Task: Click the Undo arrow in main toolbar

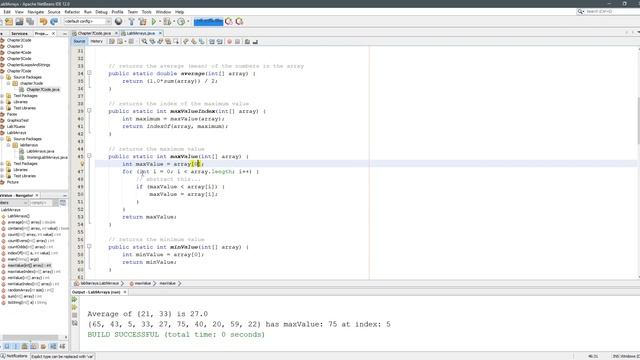Action: click(x=43, y=21)
